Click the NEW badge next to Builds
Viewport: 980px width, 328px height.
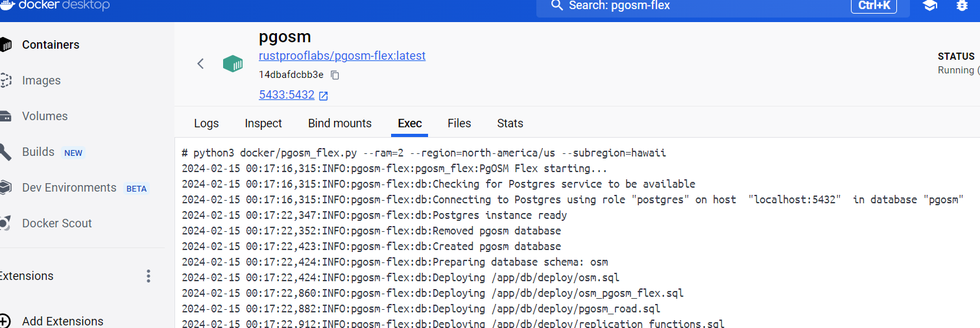pyautogui.click(x=73, y=153)
